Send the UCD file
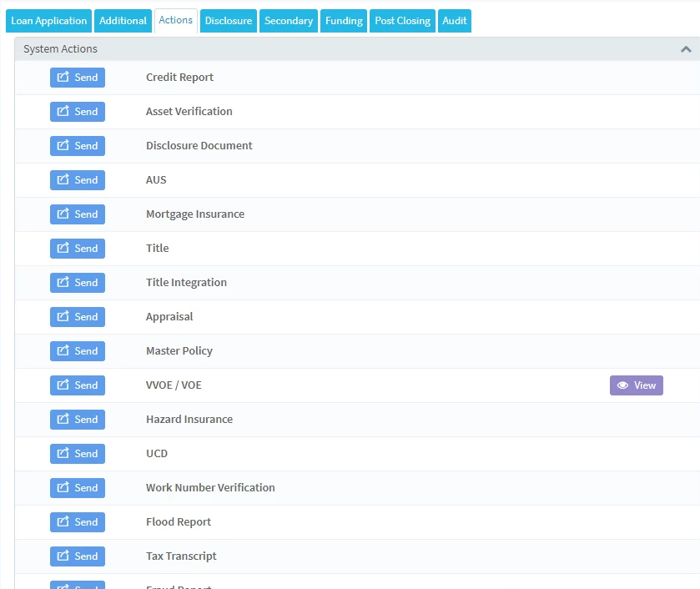 [78, 453]
